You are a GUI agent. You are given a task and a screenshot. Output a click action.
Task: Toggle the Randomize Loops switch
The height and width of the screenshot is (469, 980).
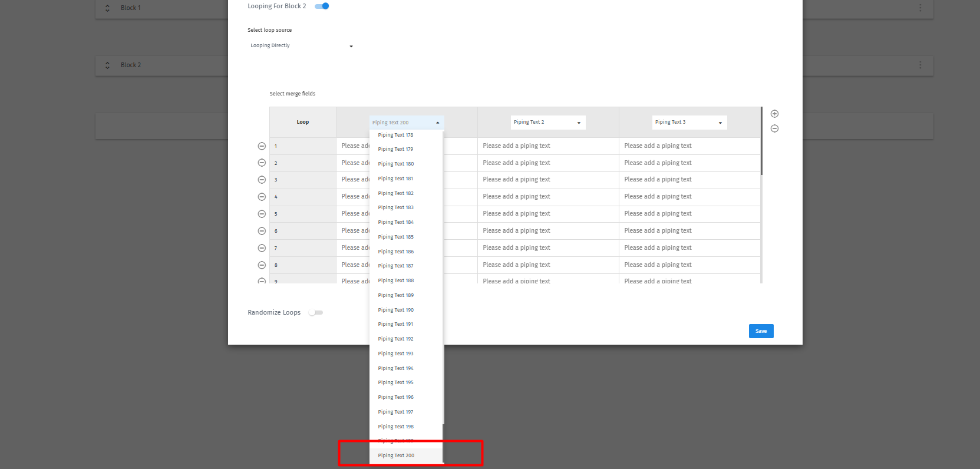pyautogui.click(x=316, y=312)
